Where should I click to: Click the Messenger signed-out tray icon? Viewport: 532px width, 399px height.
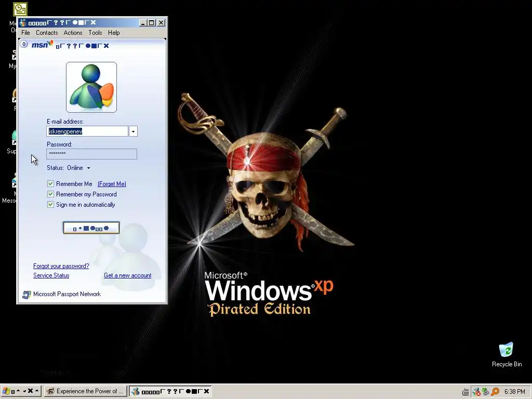click(x=476, y=392)
